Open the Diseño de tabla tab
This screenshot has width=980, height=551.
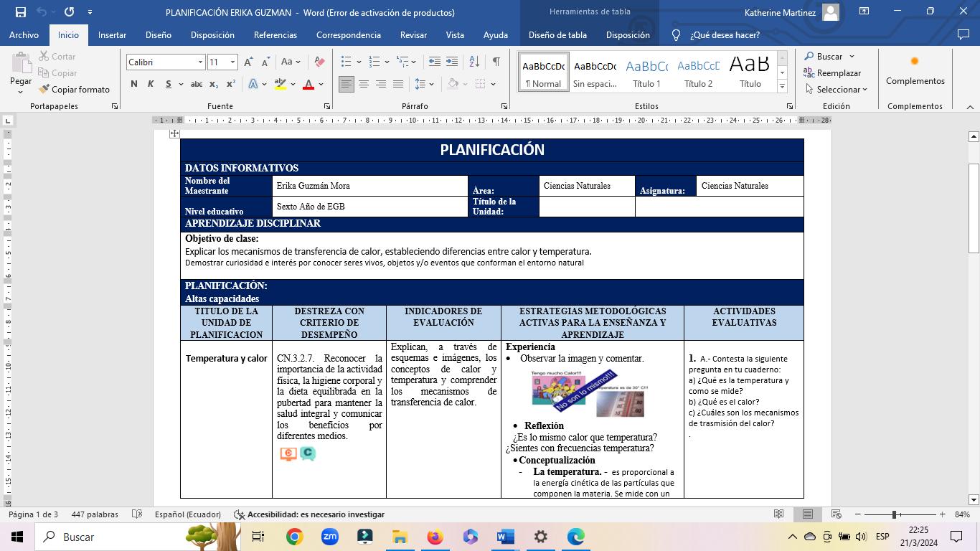[x=557, y=35]
